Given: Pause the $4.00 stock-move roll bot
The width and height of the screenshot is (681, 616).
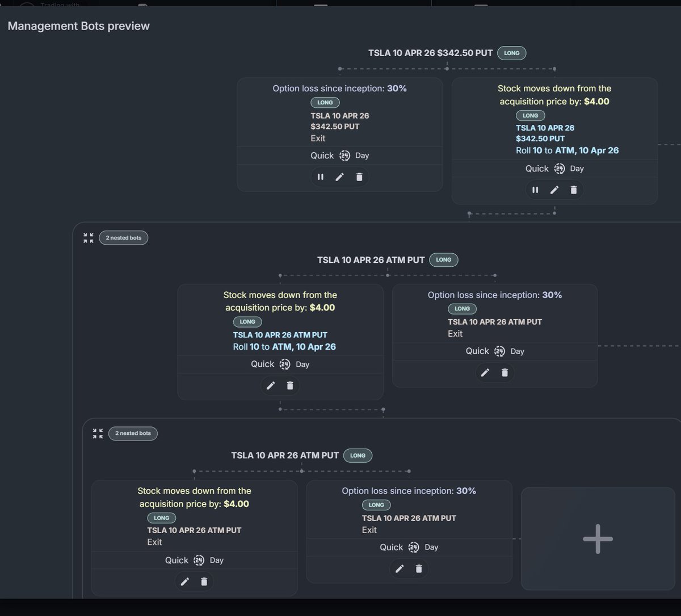Looking at the screenshot, I should 535,190.
